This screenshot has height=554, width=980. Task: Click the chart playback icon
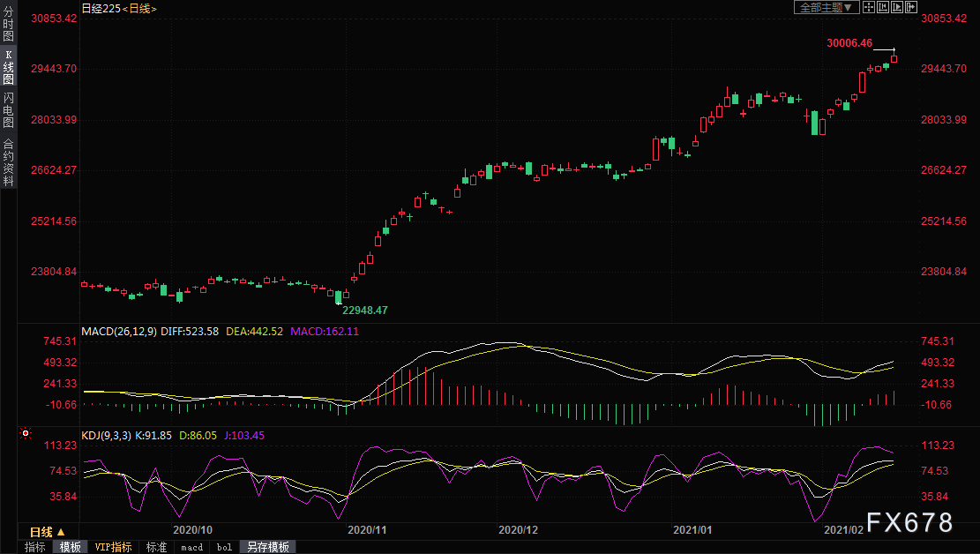897,8
